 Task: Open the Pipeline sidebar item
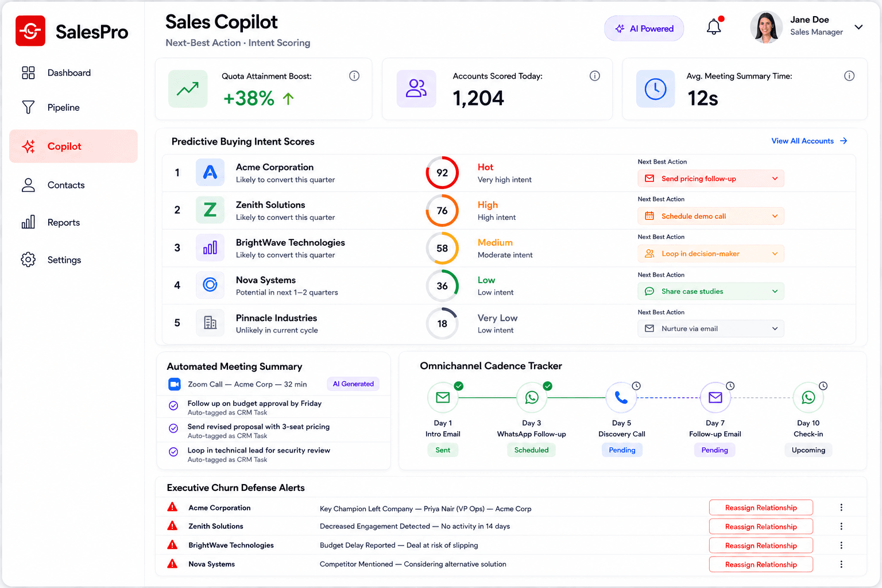(73, 107)
